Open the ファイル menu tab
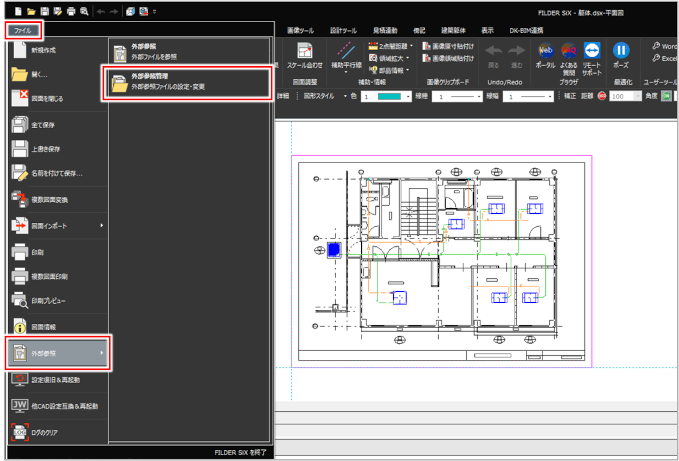679x461 pixels. (20, 30)
